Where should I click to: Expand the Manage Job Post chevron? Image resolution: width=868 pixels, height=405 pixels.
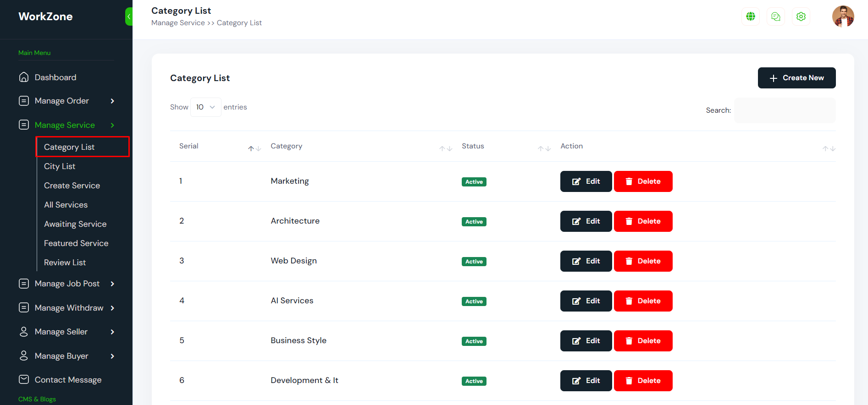point(112,284)
